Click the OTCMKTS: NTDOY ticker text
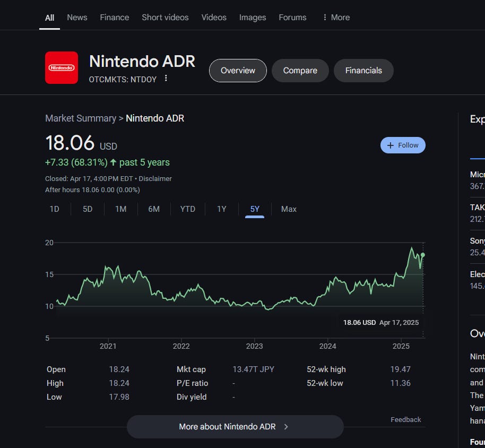Viewport: 485px width, 448px height. (x=123, y=80)
